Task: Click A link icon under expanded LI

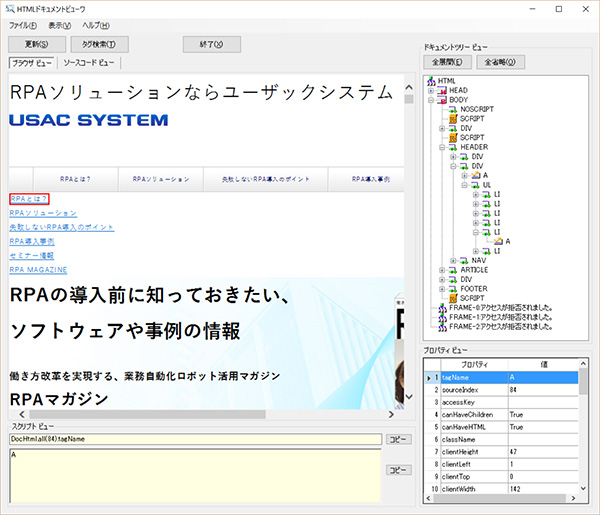Action: coord(498,241)
